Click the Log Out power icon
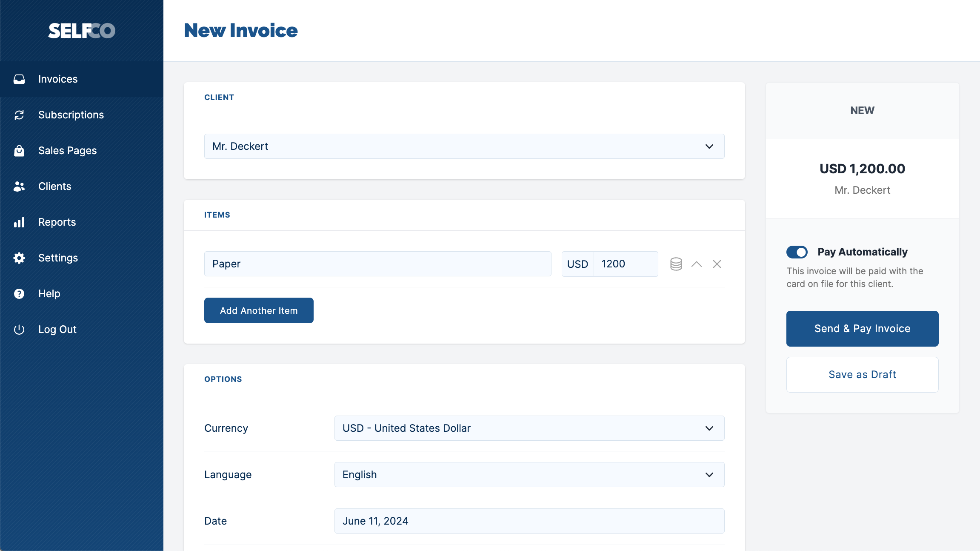The image size is (980, 551). coord(19,330)
